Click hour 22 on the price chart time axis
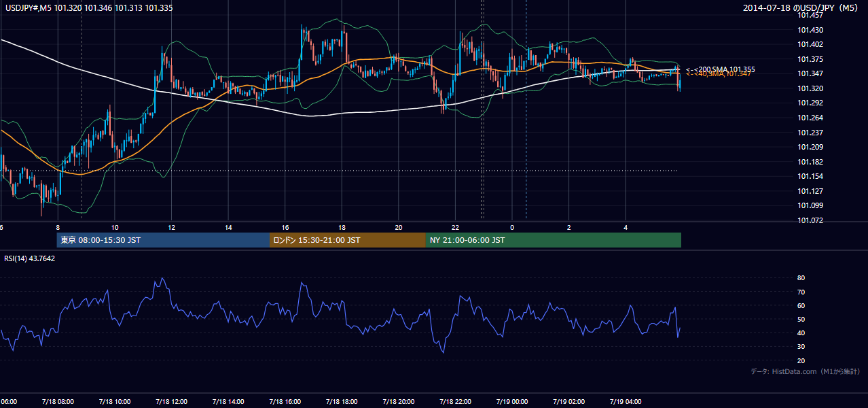868x408 pixels. tap(455, 227)
